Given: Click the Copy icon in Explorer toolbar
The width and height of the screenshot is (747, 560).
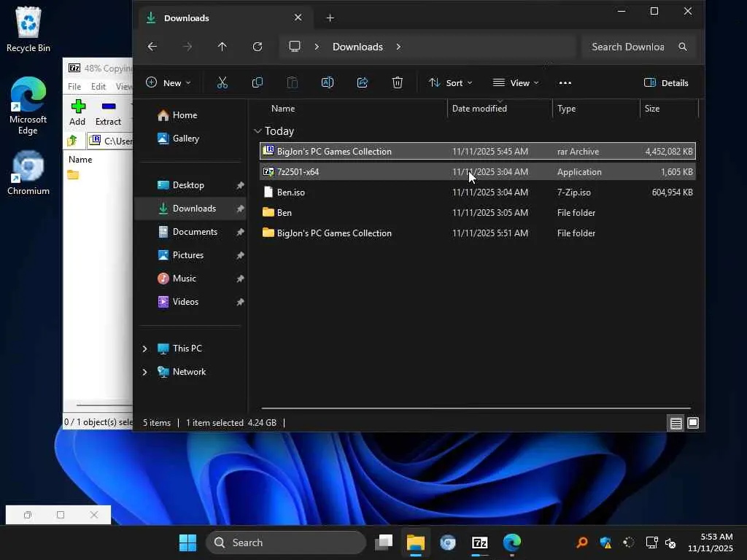Looking at the screenshot, I should [258, 83].
